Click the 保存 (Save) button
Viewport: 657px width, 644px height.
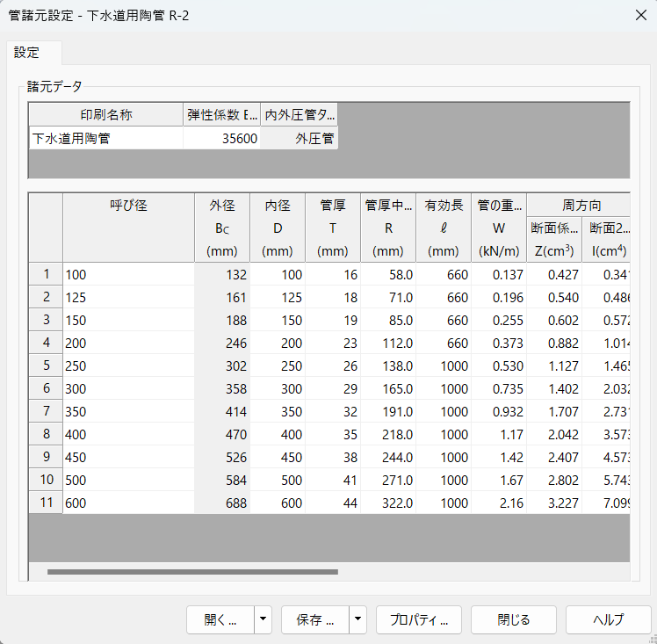pyautogui.click(x=315, y=619)
